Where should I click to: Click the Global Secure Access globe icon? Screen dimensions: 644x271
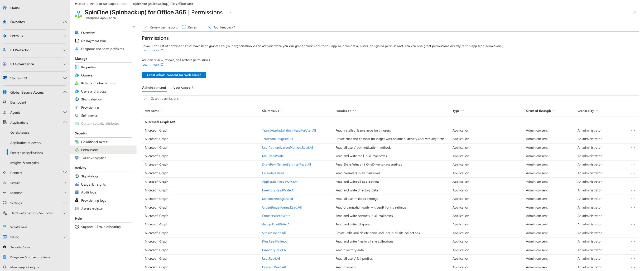pos(4,92)
